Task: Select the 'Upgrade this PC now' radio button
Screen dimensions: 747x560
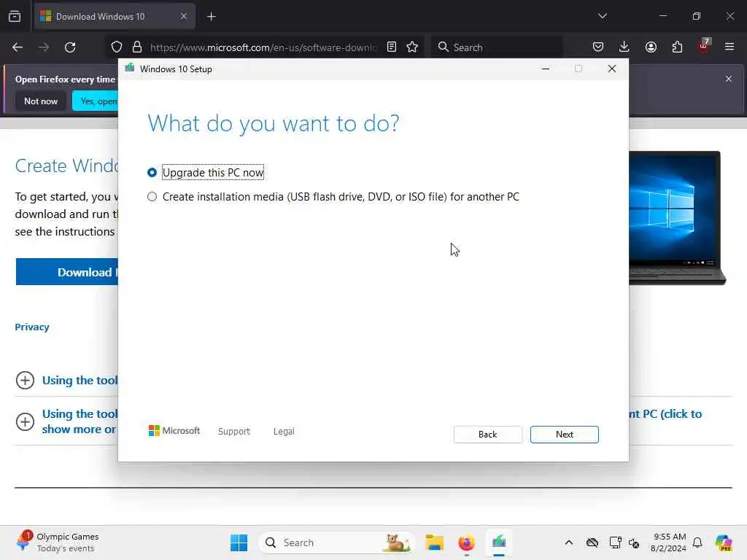Action: pos(152,172)
